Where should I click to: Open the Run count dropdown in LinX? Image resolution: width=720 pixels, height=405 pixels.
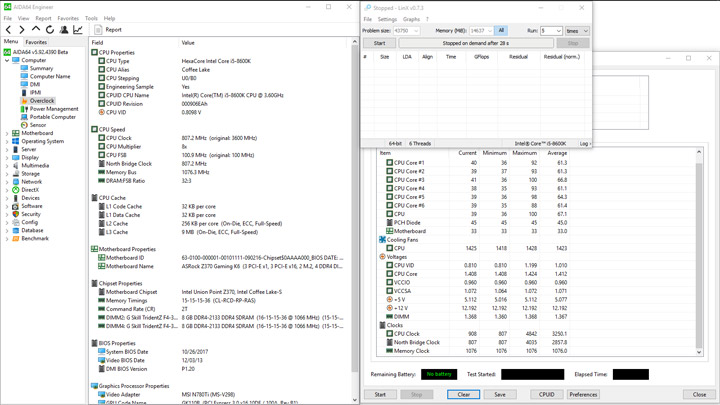pyautogui.click(x=557, y=31)
